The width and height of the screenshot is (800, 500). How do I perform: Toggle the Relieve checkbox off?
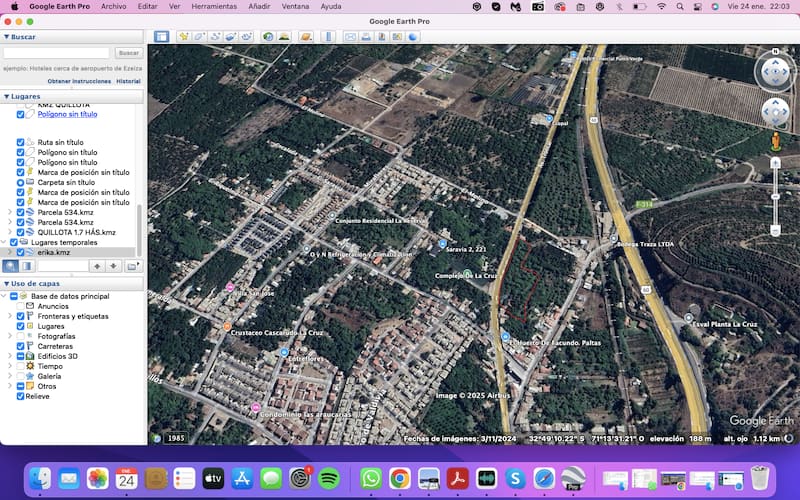(x=20, y=396)
